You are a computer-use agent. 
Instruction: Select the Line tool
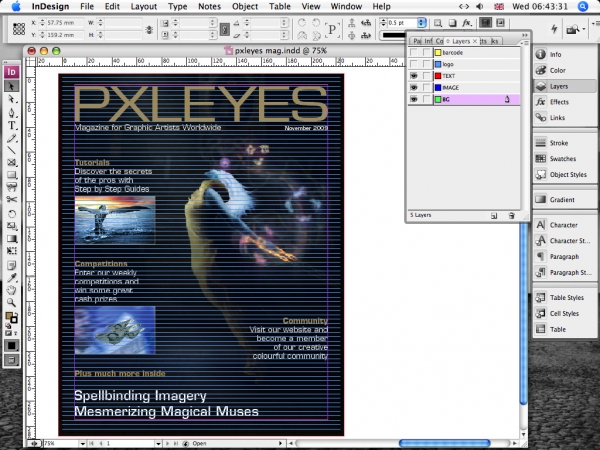click(x=11, y=150)
